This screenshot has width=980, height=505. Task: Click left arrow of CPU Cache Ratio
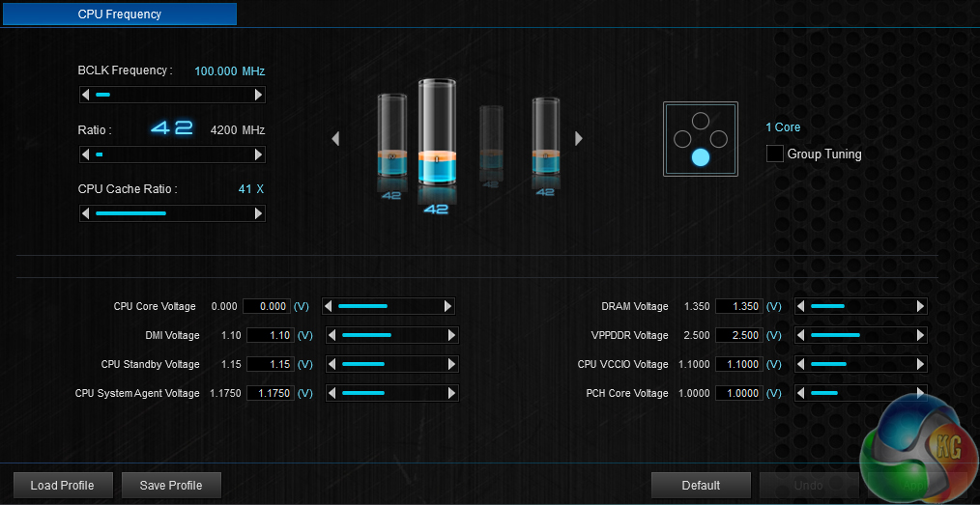pyautogui.click(x=86, y=213)
